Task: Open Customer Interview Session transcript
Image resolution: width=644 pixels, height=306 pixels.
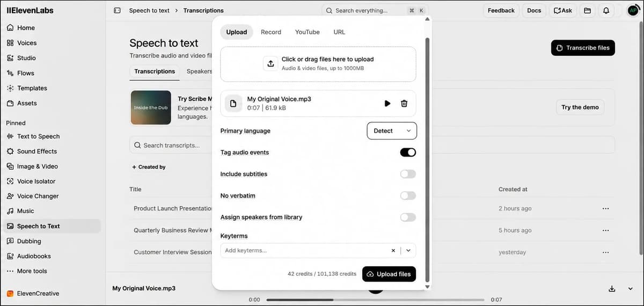Action: pyautogui.click(x=173, y=252)
